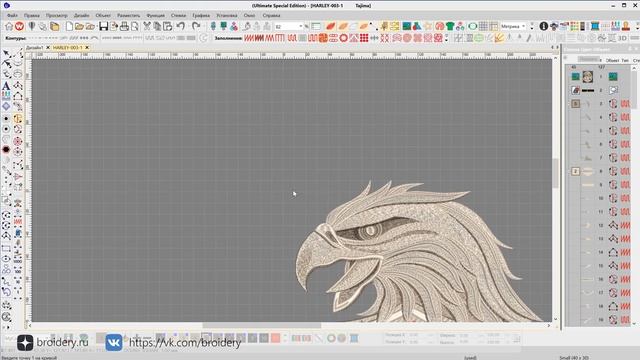Print the design using the printer icon

[x=124, y=27]
